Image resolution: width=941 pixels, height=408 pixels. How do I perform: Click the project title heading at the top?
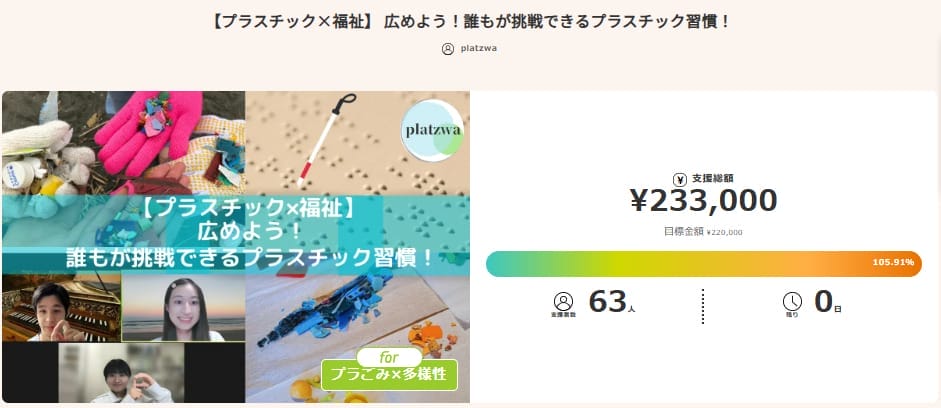pos(470,21)
